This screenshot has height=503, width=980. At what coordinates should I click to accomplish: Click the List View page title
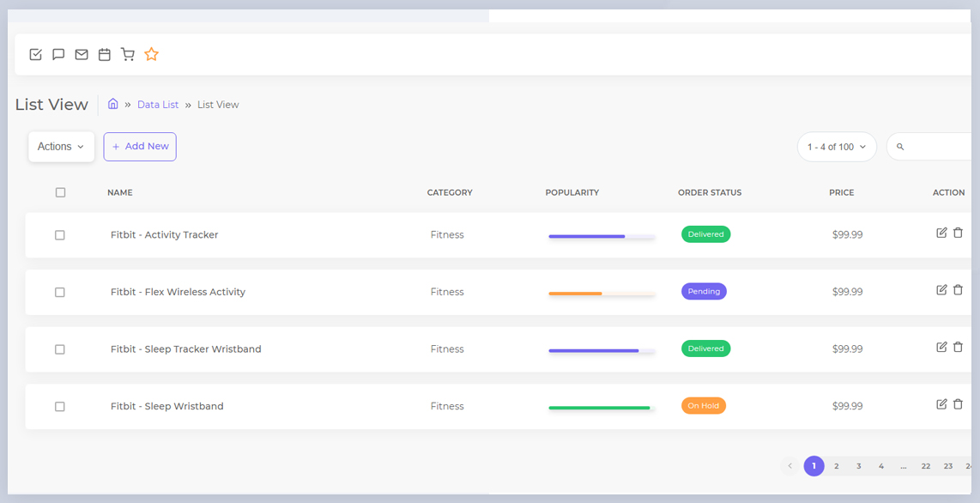click(x=51, y=105)
